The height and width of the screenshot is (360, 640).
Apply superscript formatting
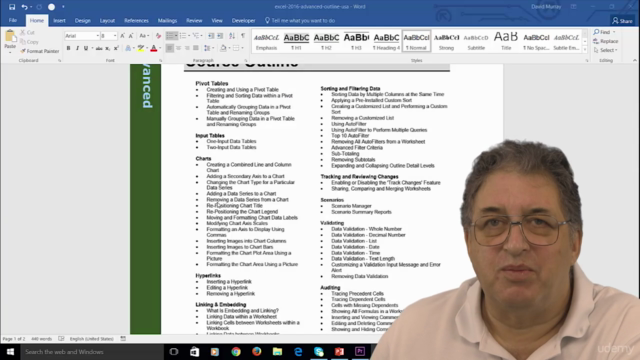pos(116,48)
